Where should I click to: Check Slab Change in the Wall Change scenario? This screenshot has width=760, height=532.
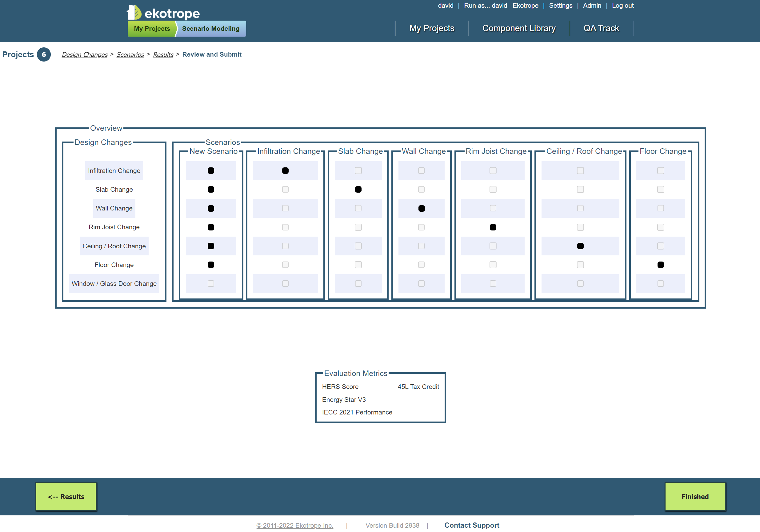421,189
